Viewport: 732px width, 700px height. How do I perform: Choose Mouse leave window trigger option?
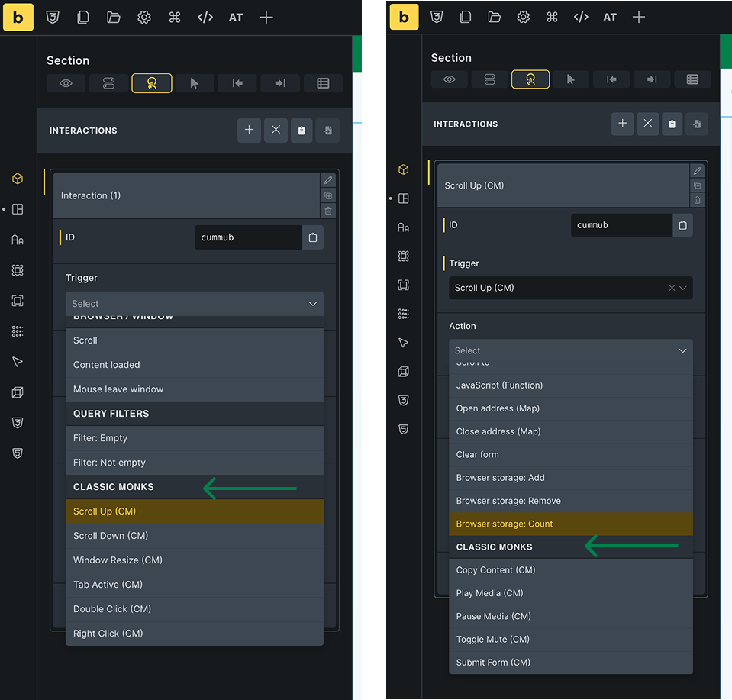click(x=194, y=389)
